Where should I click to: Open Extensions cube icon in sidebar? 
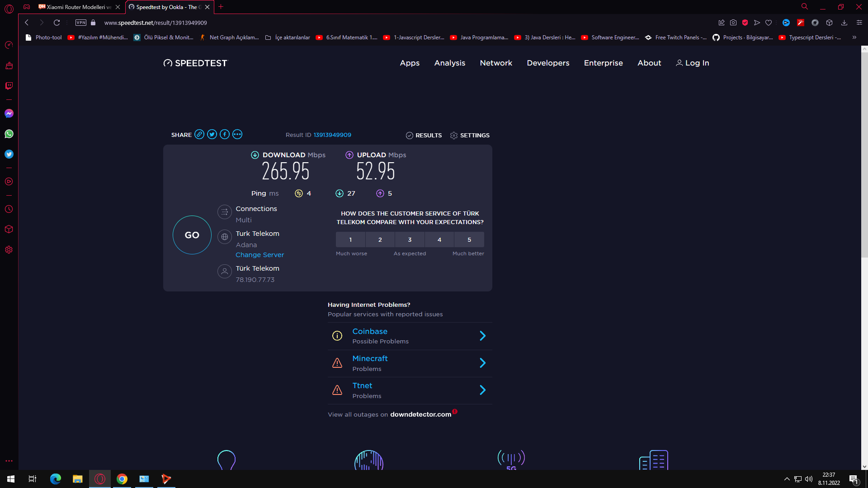click(x=9, y=229)
